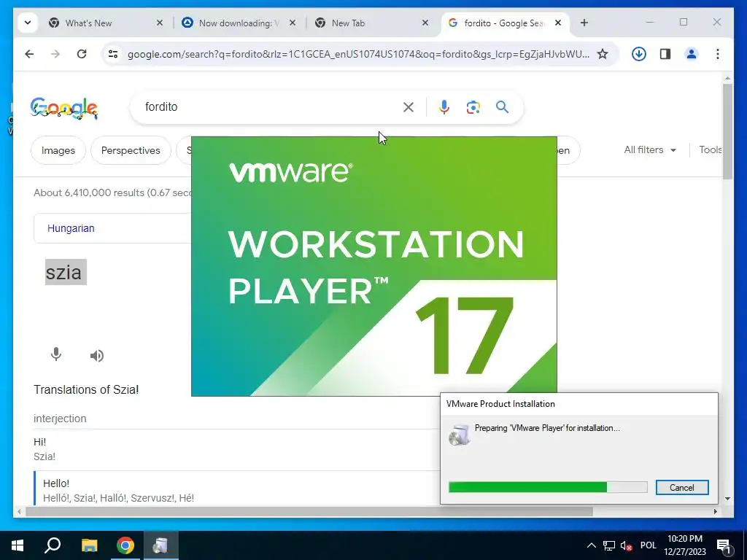Screen dimensions: 747x560
Task: Open the notification center icon
Action: click(x=724, y=545)
